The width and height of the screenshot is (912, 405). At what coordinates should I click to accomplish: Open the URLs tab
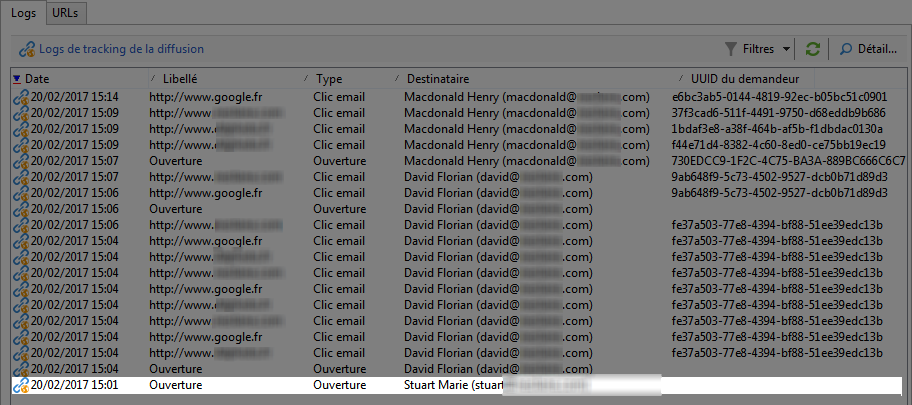coord(66,13)
